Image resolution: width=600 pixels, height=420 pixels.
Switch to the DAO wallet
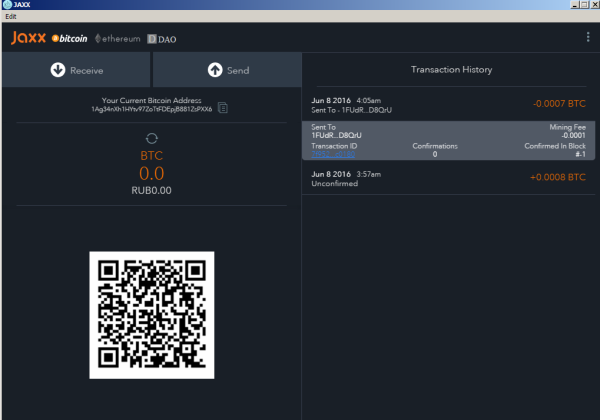[x=164, y=39]
